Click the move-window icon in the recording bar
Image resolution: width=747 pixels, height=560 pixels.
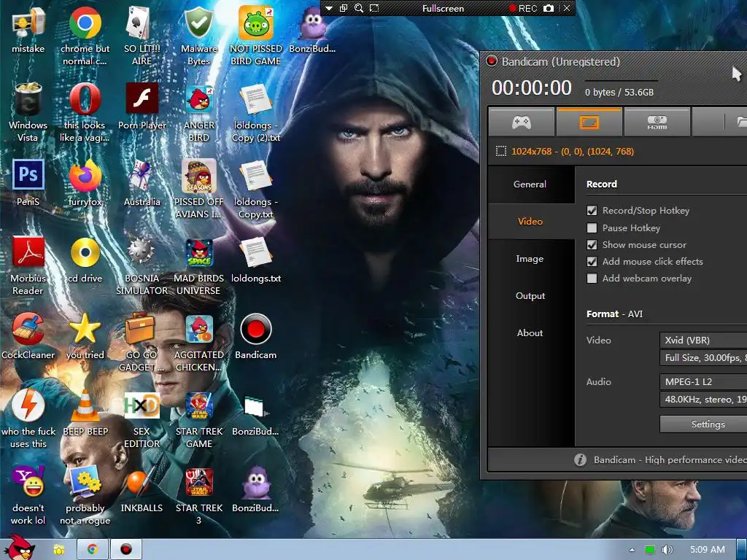344,8
